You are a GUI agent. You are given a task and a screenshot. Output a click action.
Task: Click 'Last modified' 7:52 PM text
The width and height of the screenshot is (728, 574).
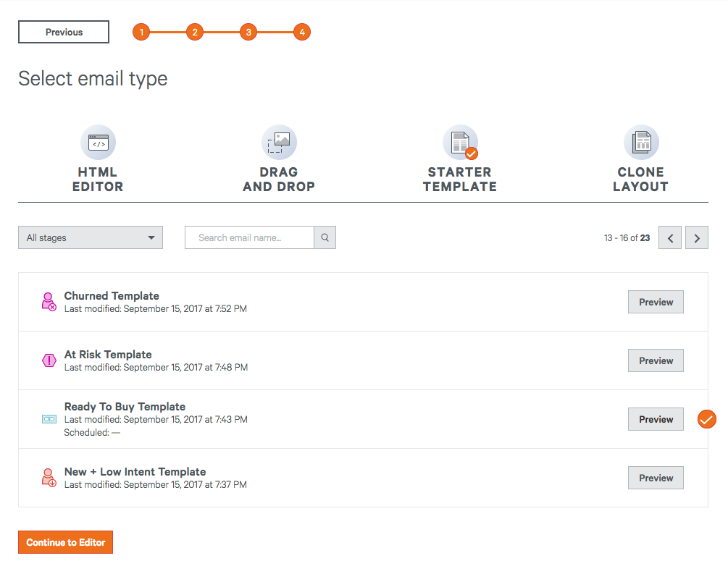click(156, 308)
